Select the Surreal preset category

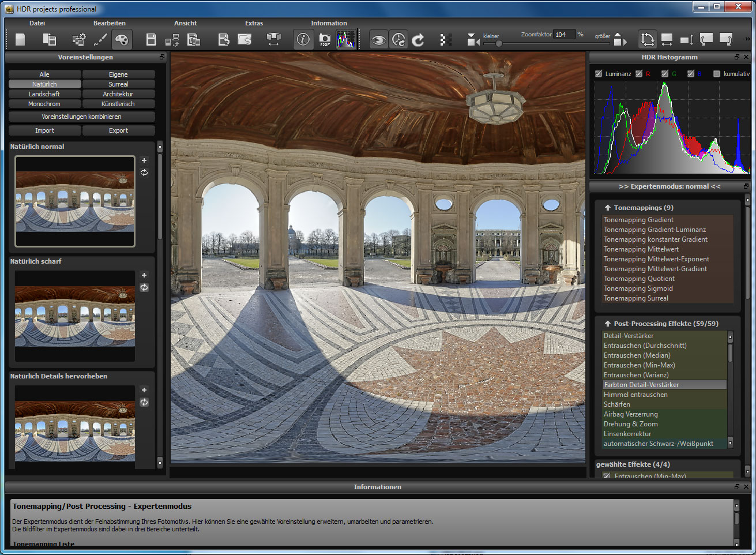pyautogui.click(x=118, y=84)
